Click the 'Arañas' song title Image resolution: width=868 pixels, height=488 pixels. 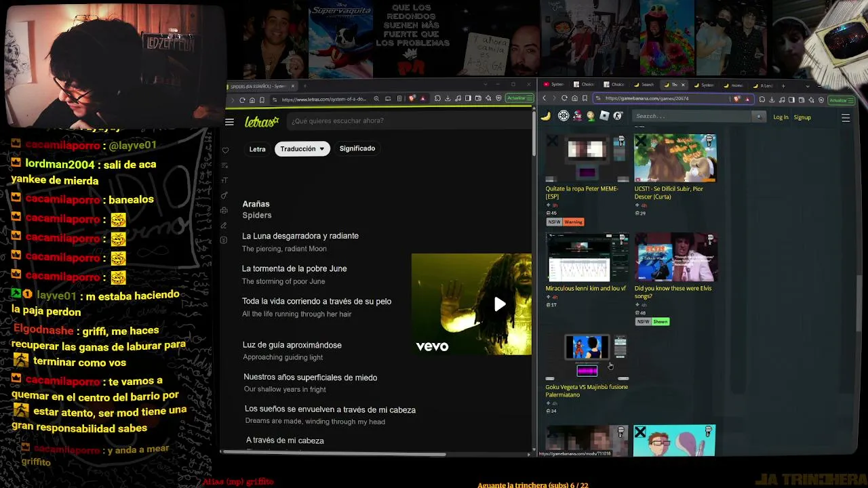tap(256, 204)
